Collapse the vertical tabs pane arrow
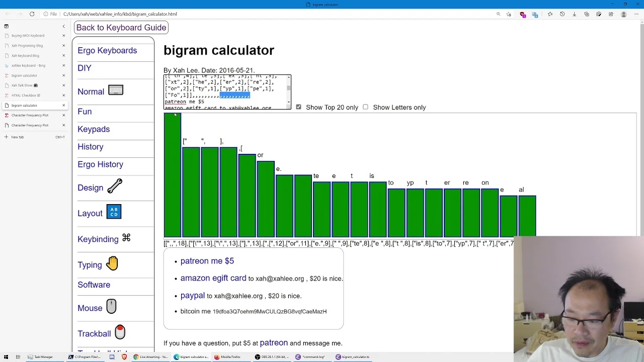Screen dimensions: 644x362 [63, 26]
